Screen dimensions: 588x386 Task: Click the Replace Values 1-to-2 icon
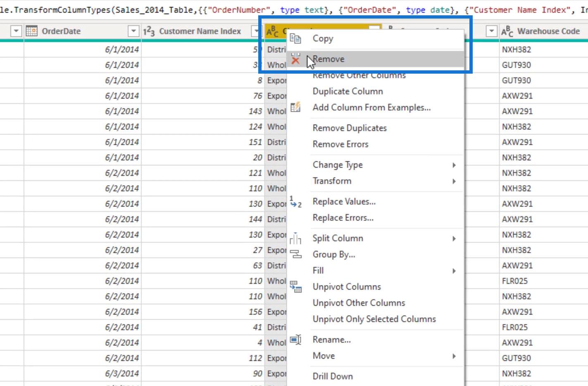coord(295,201)
